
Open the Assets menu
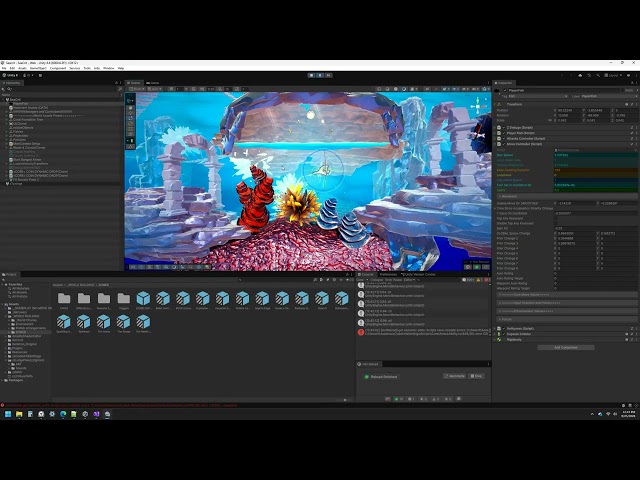pos(22,68)
